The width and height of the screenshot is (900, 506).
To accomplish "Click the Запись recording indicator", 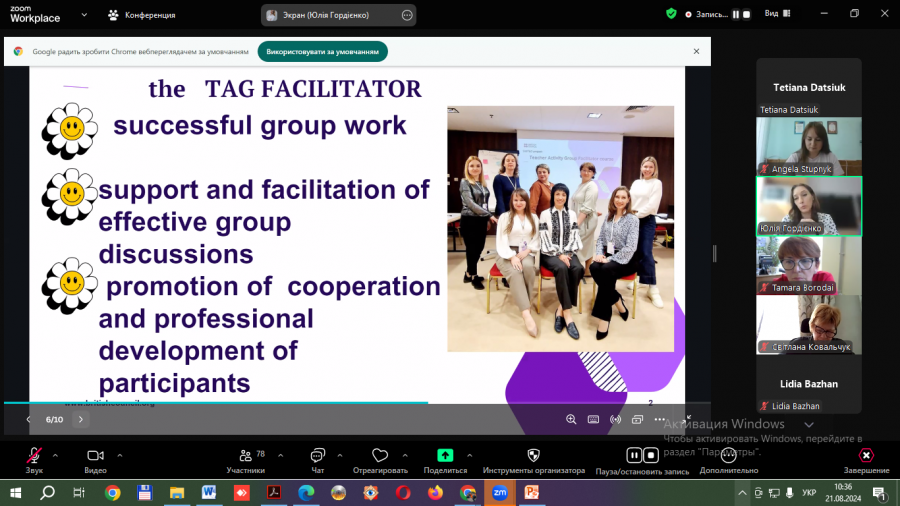I will coord(707,14).
